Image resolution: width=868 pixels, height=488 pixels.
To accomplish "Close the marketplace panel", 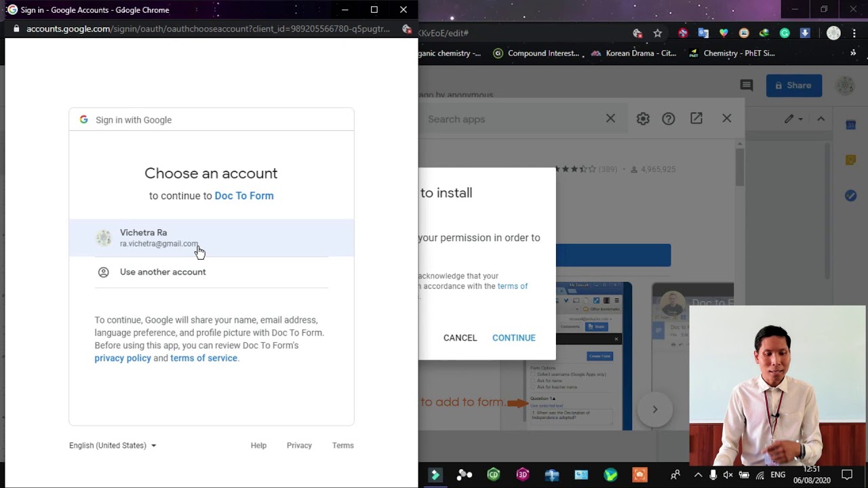I will (727, 119).
